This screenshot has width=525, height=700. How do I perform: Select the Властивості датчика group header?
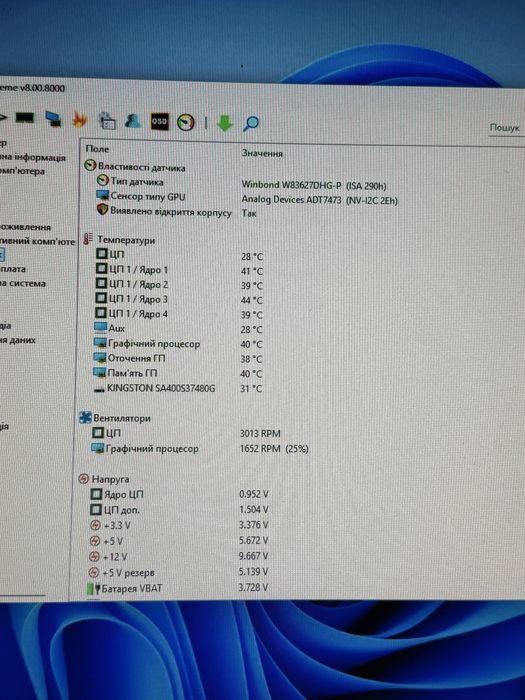pyautogui.click(x=135, y=167)
